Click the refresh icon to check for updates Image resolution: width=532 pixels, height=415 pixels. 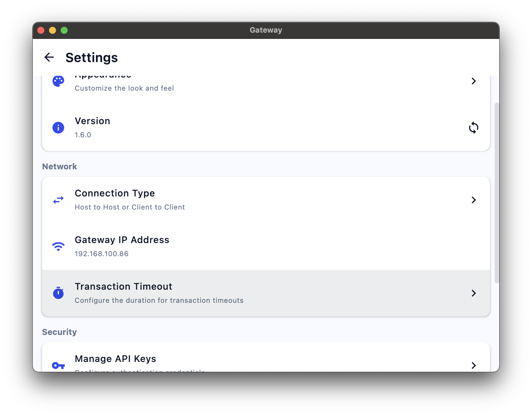pyautogui.click(x=474, y=128)
